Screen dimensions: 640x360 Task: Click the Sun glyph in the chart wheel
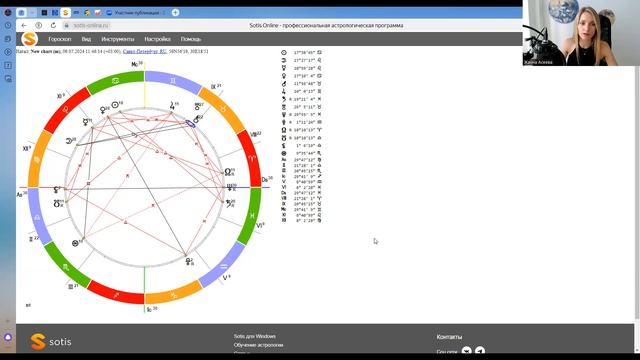(115, 105)
